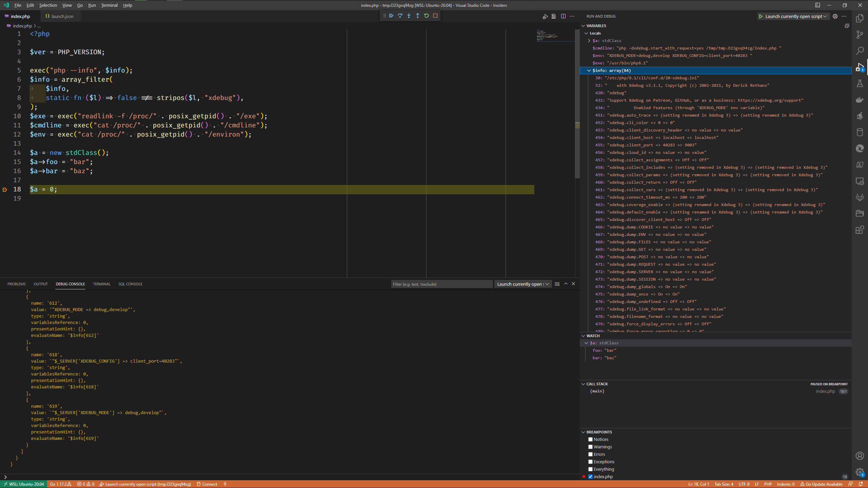Open the Source Control sidebar view
The width and height of the screenshot is (868, 488).
[x=860, y=34]
